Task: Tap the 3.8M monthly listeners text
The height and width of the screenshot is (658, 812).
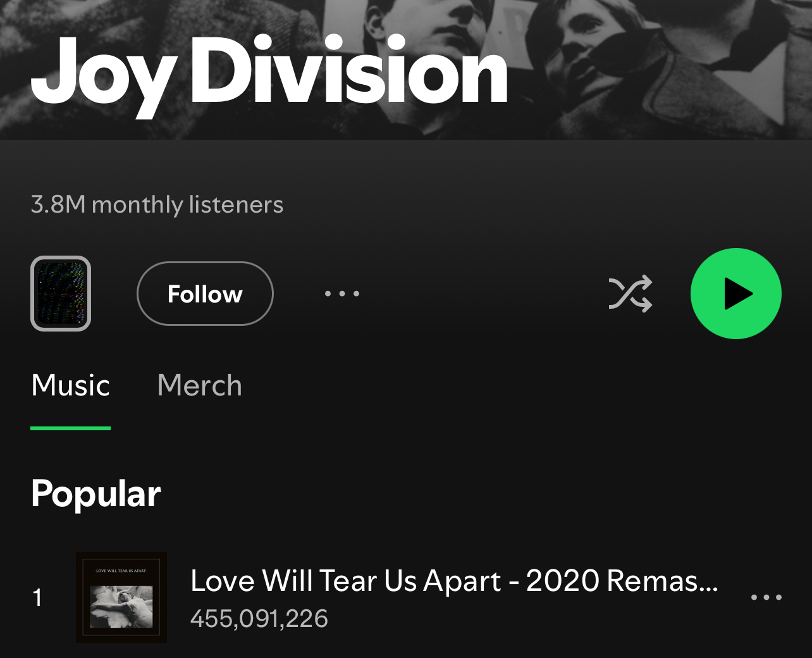Action: point(157,204)
